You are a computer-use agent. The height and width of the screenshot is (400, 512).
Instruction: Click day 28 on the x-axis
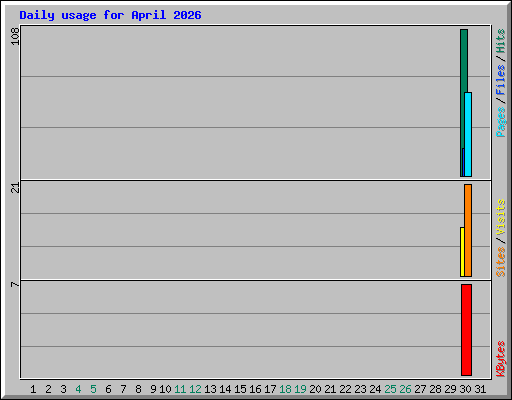[435, 389]
